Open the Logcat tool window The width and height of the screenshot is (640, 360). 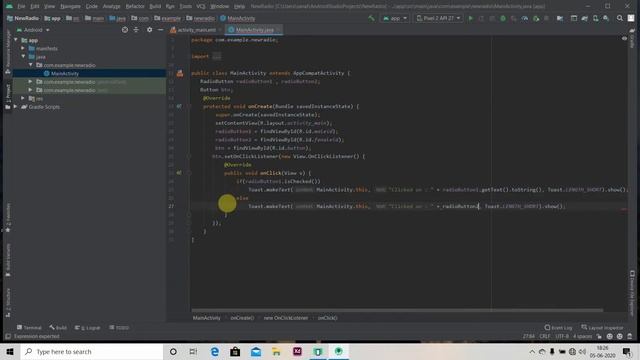tap(87, 328)
